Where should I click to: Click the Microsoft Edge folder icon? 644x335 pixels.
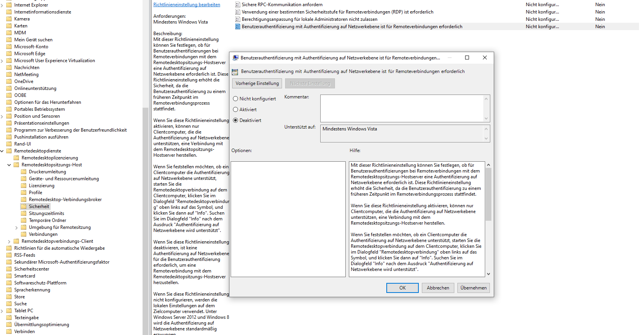click(x=9, y=54)
